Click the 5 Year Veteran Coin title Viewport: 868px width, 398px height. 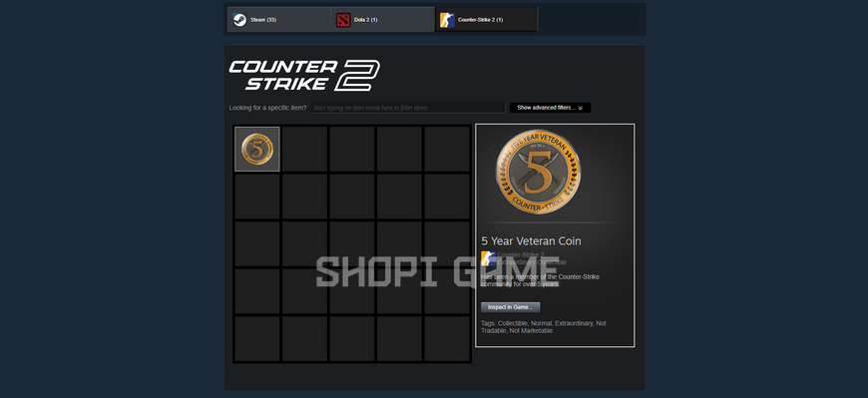click(x=532, y=241)
